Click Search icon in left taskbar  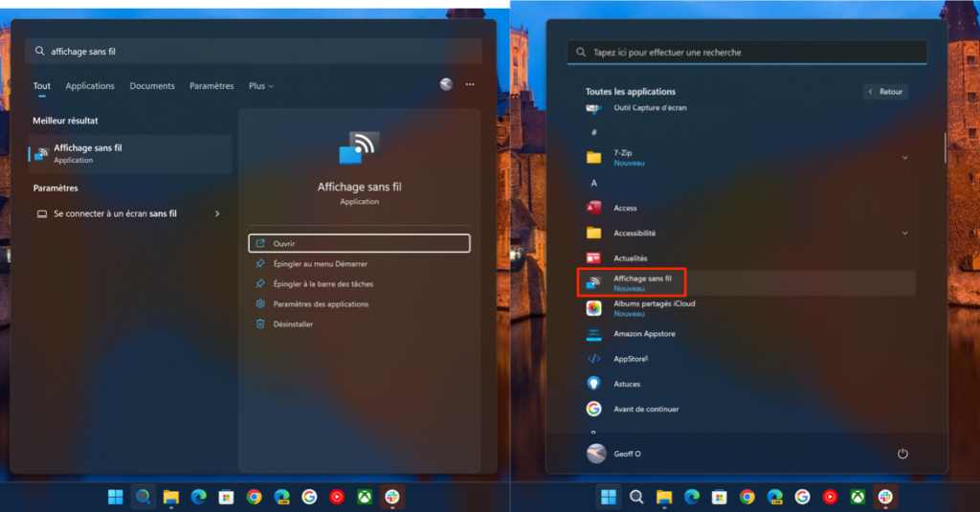[144, 497]
